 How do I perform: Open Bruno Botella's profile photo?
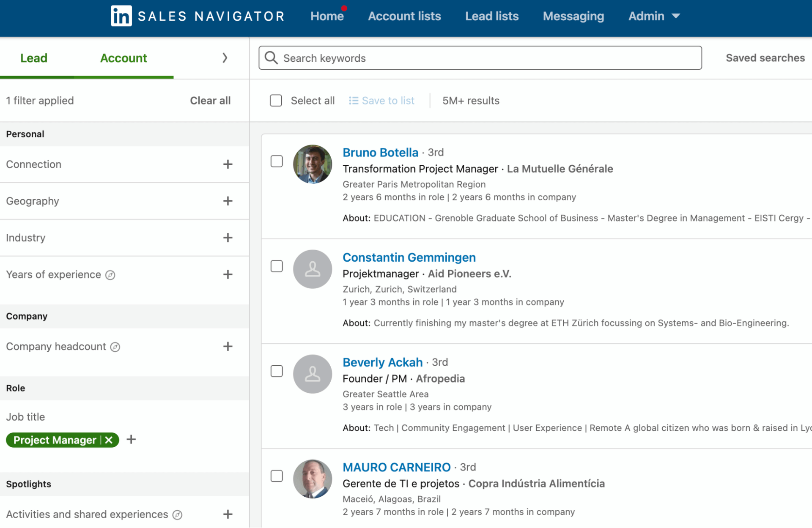[312, 164]
